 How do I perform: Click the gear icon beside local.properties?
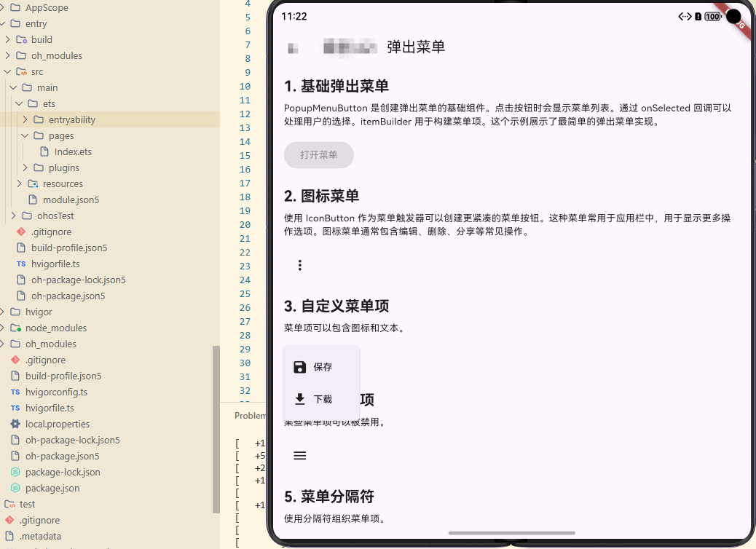(x=16, y=424)
